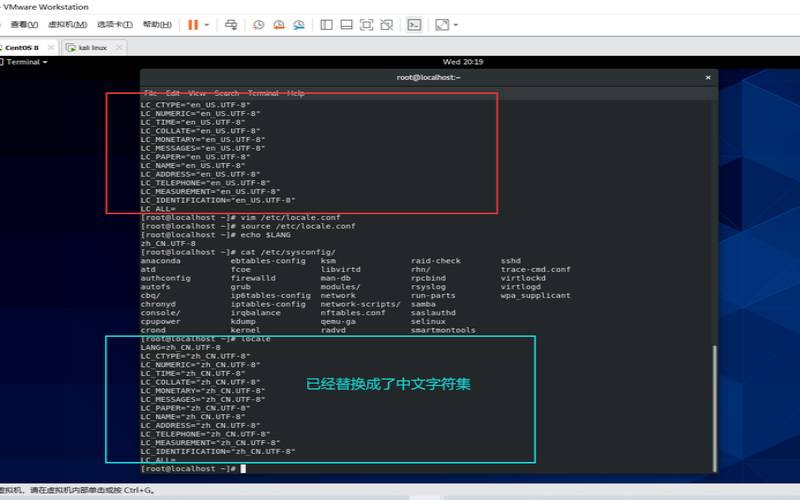This screenshot has height=500, width=800.
Task: Click the terminal prompt cursor line
Action: coord(193,468)
